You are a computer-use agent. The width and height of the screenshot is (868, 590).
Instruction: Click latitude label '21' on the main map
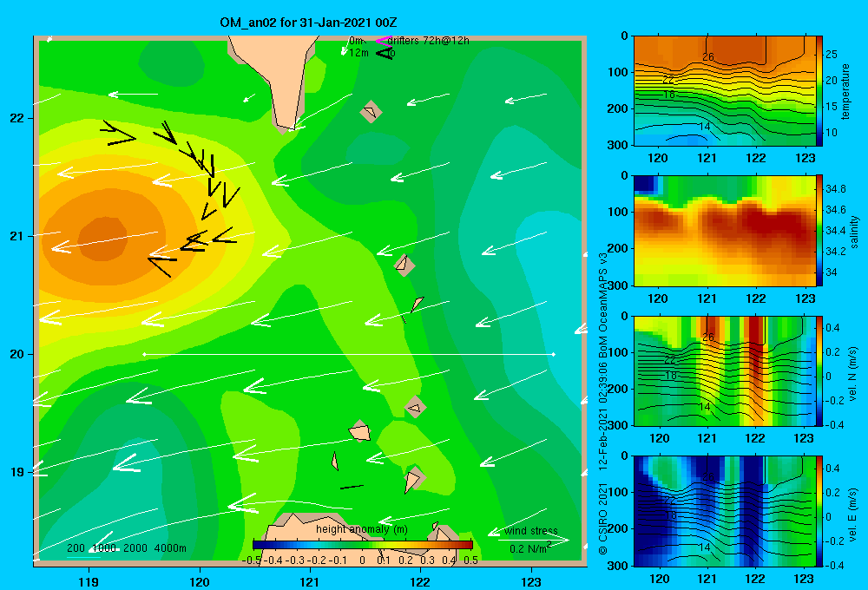pyautogui.click(x=16, y=236)
